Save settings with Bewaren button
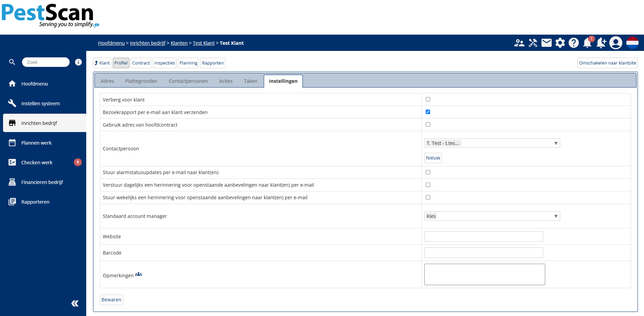The image size is (644, 316). 111,300
